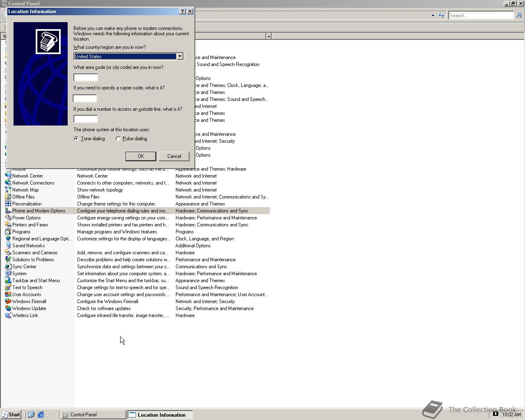Click 'Sound and Speech Recognition' category cell
525x420 pixels.
tap(207, 288)
